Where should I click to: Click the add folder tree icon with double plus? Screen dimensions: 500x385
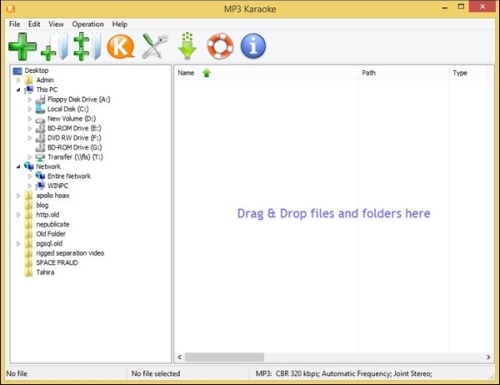(87, 47)
